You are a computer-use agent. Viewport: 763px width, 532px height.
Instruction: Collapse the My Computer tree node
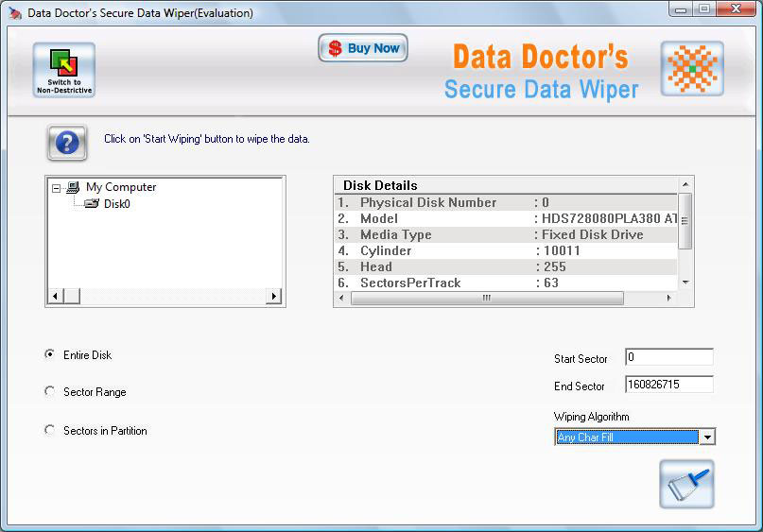57,188
